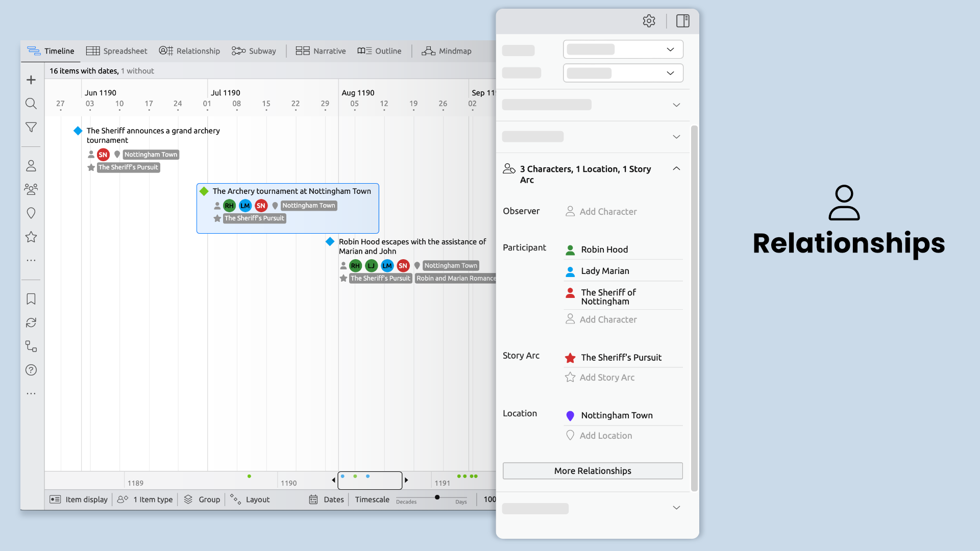980x551 pixels.
Task: Click the green diamond of Archery tournament
Action: pyautogui.click(x=204, y=191)
